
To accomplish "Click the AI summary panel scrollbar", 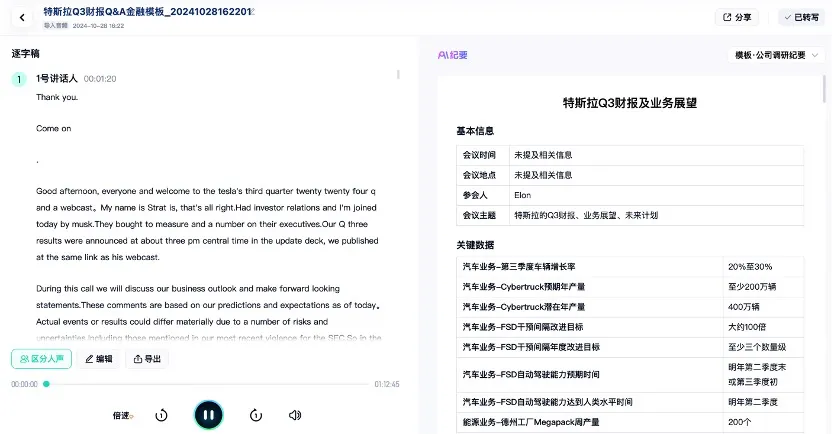I will (x=824, y=89).
